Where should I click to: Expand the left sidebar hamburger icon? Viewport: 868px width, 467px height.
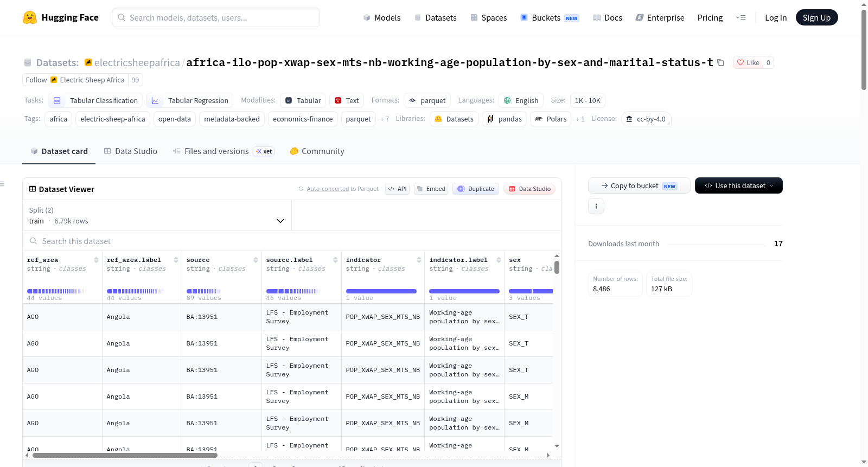(3, 184)
